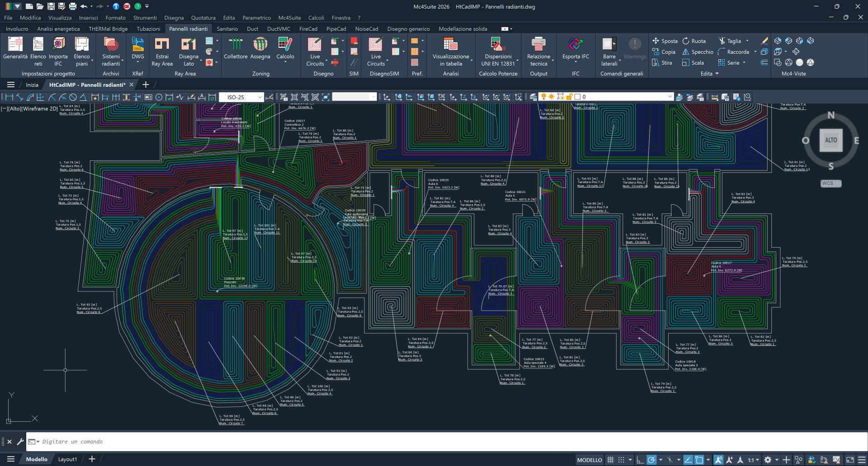Open the Relazione tecnica output
This screenshot has width=868, height=466.
point(538,51)
